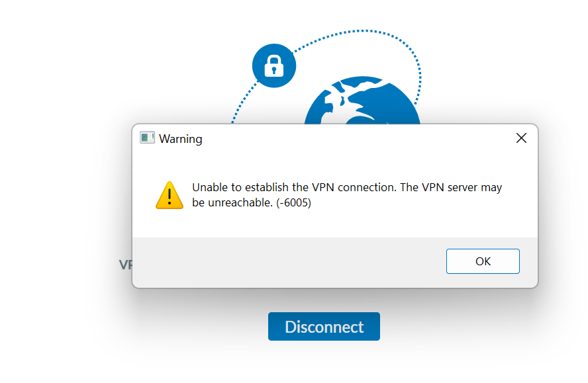This screenshot has width=588, height=383.
Task: Click the small app icon beside Warning title
Action: point(147,138)
